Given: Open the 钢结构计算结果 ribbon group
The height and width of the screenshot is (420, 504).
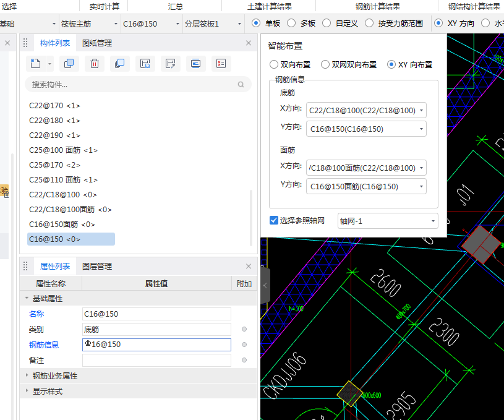Looking at the screenshot, I should [474, 6].
